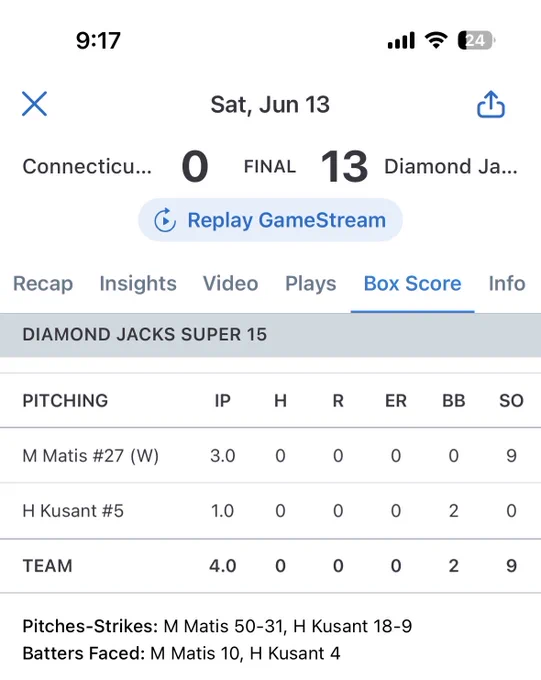541x680 pixels.
Task: Select the Box Score tab
Action: [413, 284]
